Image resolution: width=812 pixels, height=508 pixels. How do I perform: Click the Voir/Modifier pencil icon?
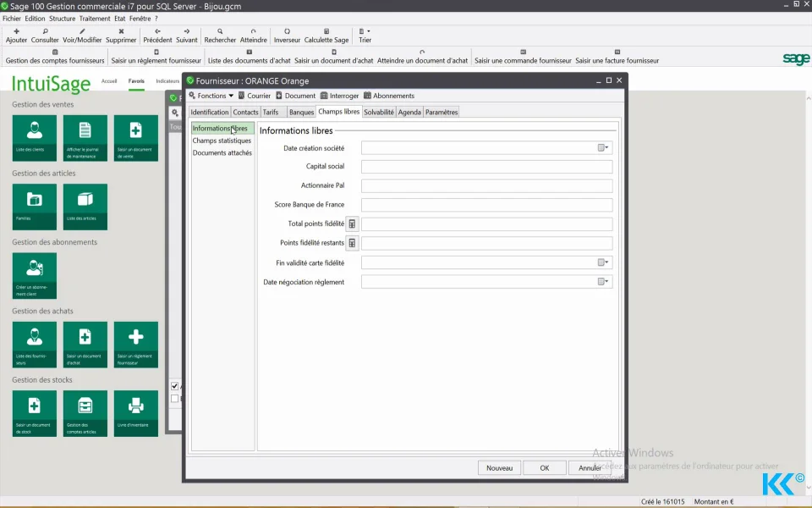click(82, 31)
